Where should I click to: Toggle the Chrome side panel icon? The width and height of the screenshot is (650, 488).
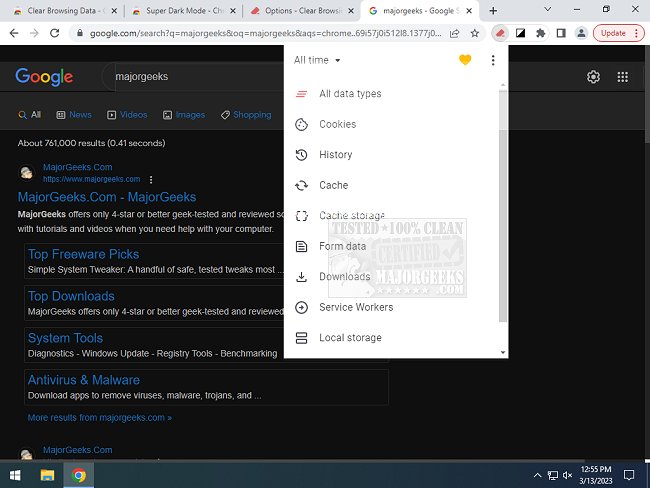pos(561,33)
